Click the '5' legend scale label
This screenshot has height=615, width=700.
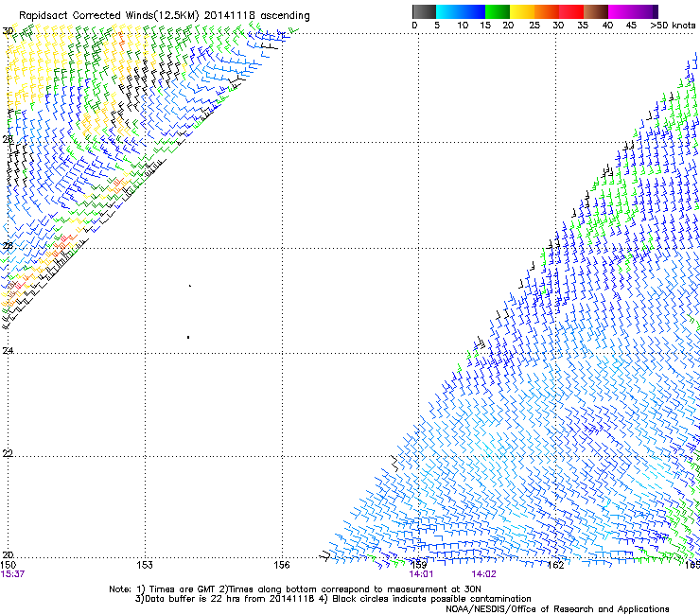(437, 26)
